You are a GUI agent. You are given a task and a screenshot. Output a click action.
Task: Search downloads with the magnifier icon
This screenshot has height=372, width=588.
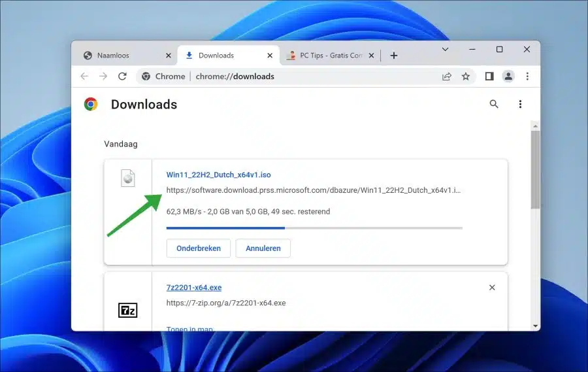tap(494, 104)
